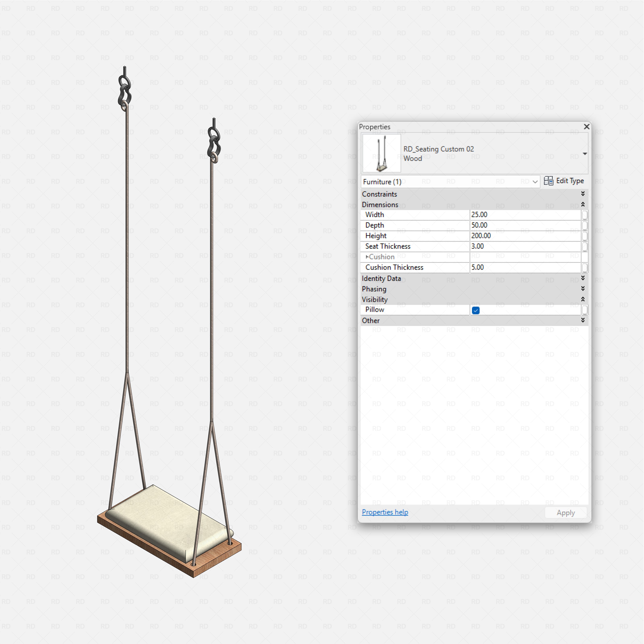Click the associate parameter button beside Depth

[x=584, y=226]
